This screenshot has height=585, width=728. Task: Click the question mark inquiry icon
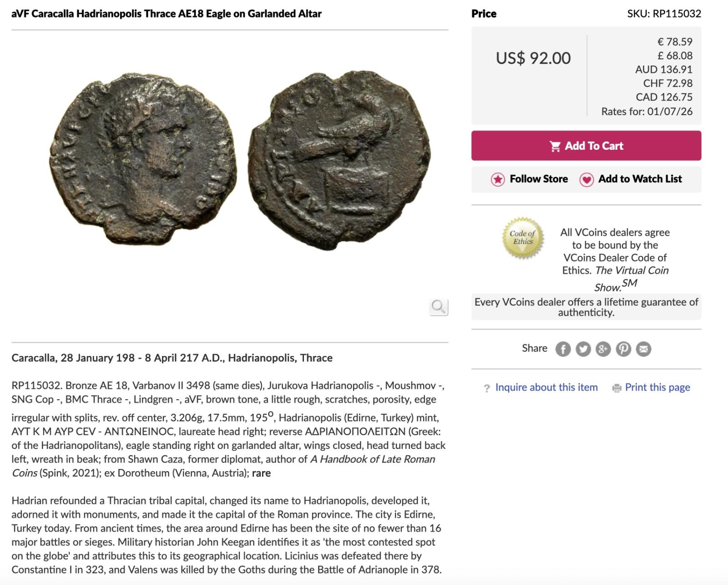click(x=487, y=388)
